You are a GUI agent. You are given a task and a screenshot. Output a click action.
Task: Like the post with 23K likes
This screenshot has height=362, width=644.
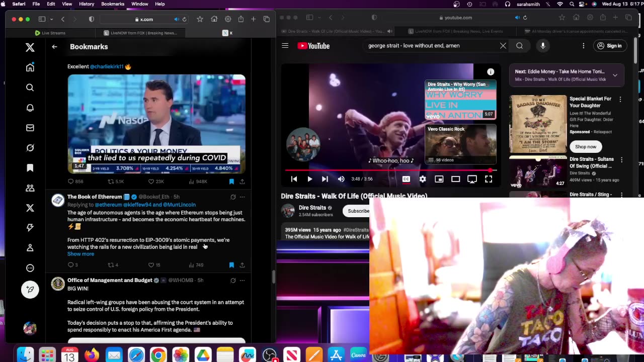click(151, 182)
